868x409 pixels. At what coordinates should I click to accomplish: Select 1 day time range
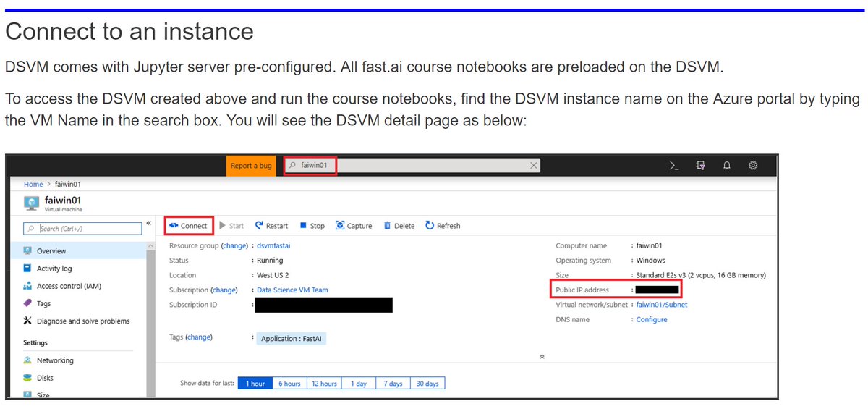[359, 384]
